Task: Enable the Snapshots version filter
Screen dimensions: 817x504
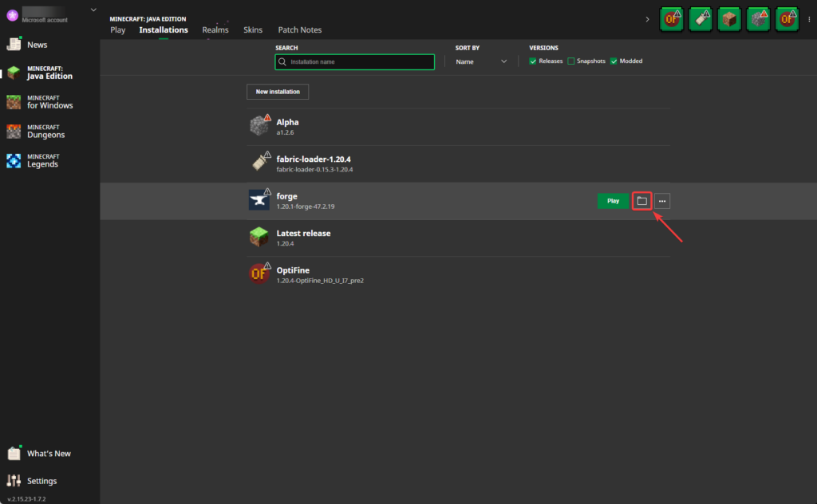Action: pos(572,61)
